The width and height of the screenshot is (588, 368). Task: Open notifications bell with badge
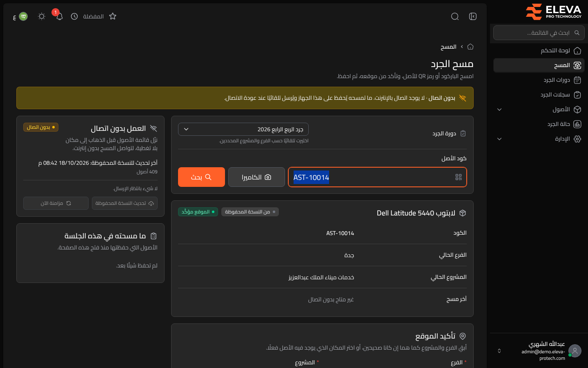[x=59, y=16]
